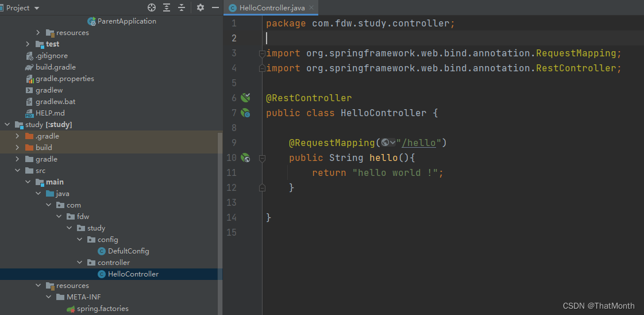Collapse the config package
644x315 pixels.
79,240
